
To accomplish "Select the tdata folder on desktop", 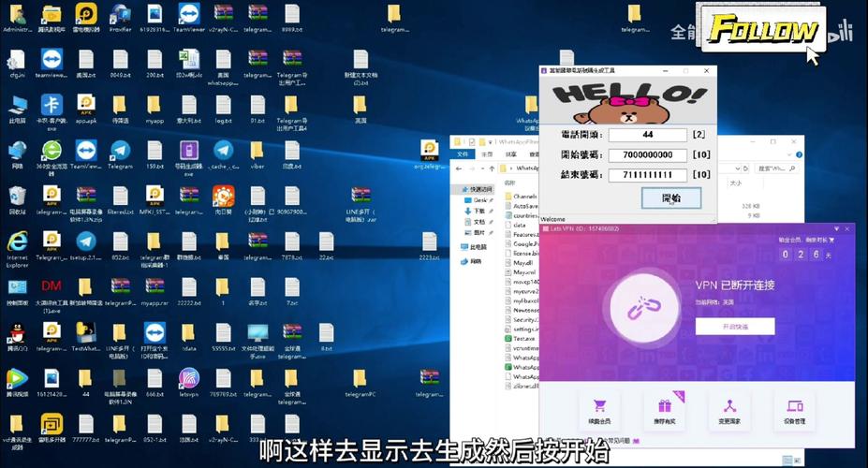I will [x=189, y=338].
